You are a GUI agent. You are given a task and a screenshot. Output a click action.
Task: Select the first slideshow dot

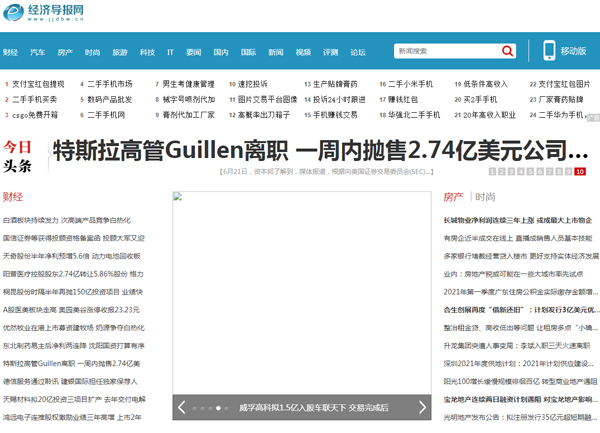194,408
